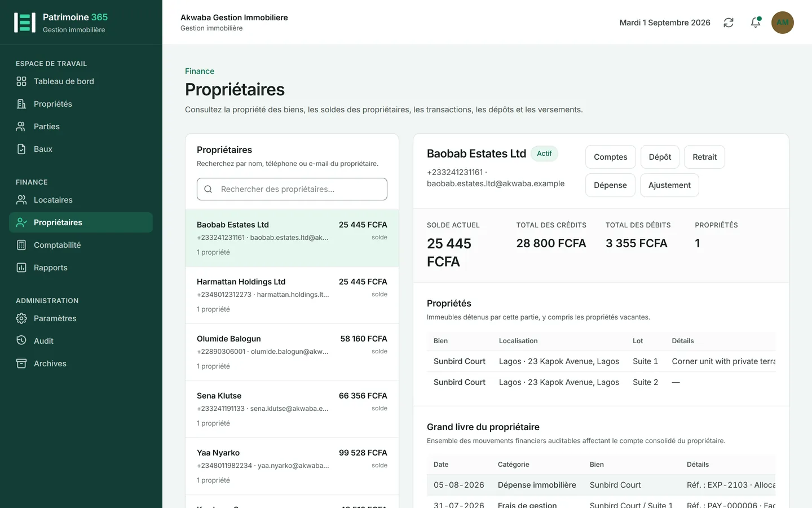Click the Locataires users icon

[21, 200]
